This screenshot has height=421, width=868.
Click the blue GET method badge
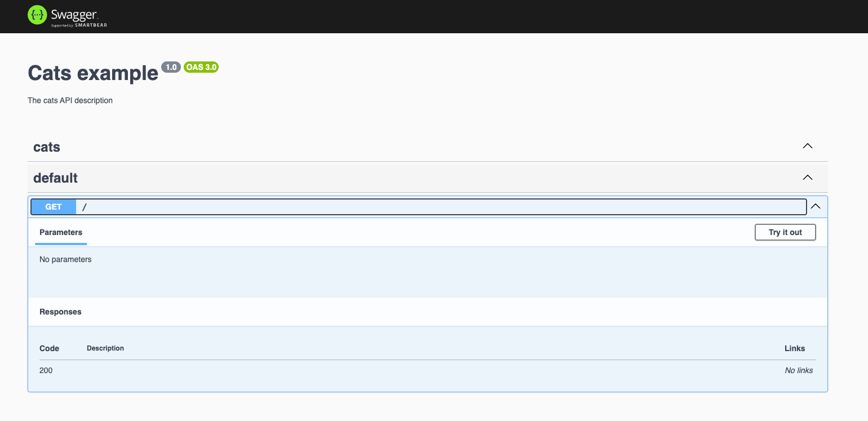click(x=54, y=207)
